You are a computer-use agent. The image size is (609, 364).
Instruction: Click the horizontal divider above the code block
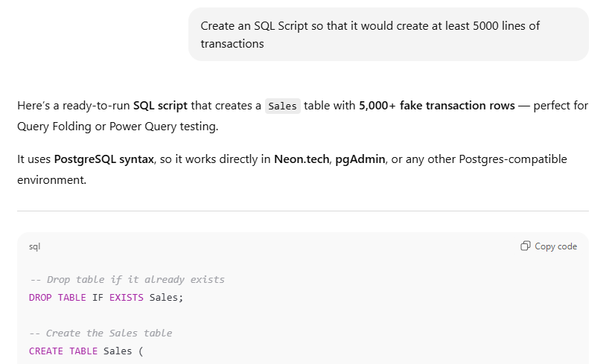(303, 211)
